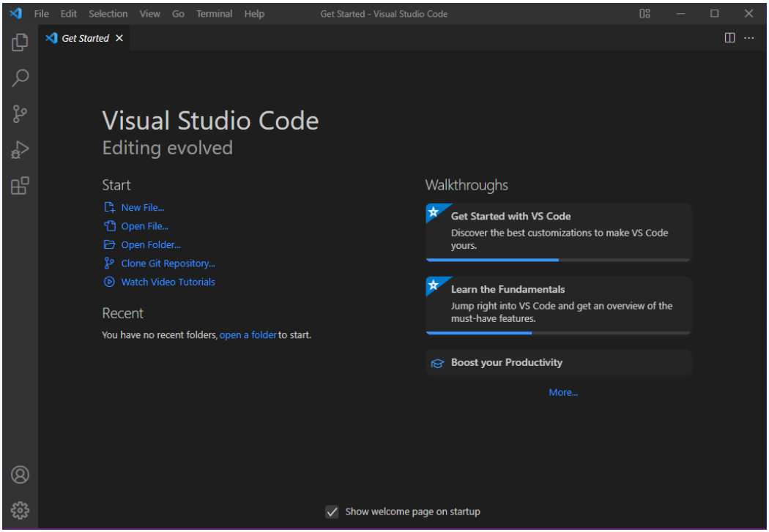
Task: Click the Open Folder... link
Action: tap(151, 245)
